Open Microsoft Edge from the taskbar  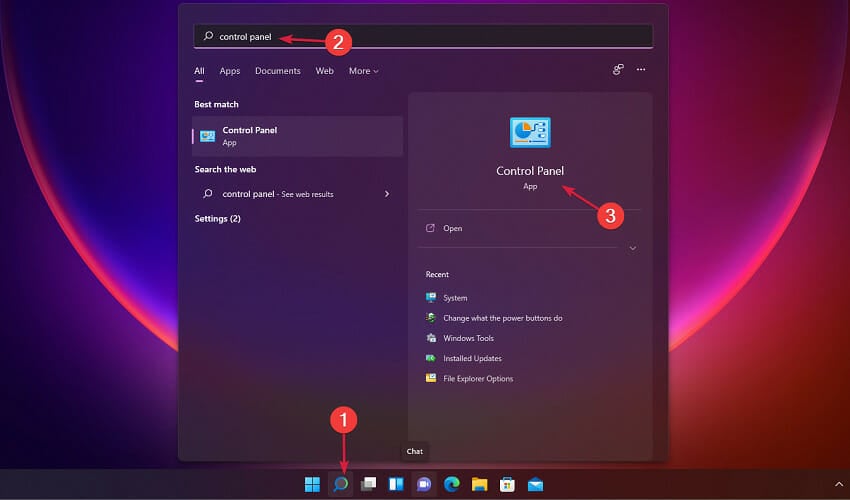tap(452, 484)
